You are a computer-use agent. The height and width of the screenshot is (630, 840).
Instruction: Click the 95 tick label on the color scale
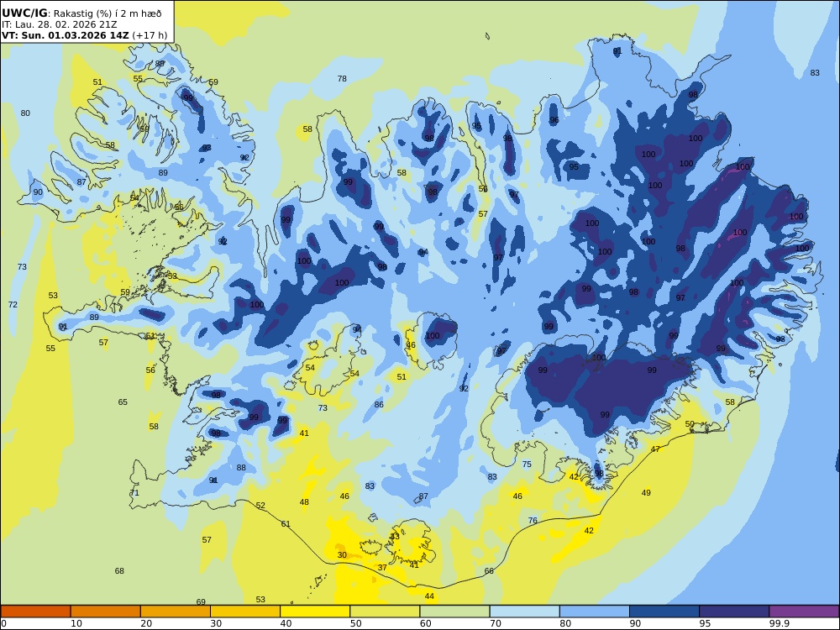pos(705,623)
